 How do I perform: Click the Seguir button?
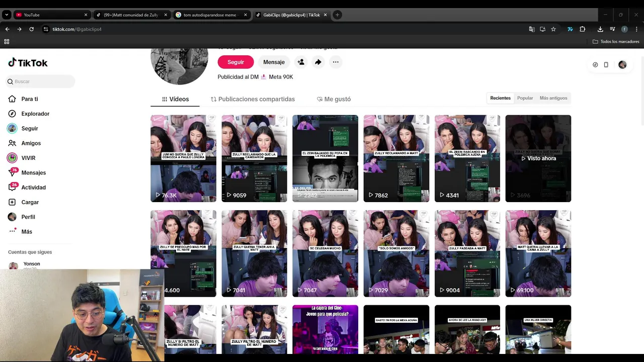click(235, 62)
